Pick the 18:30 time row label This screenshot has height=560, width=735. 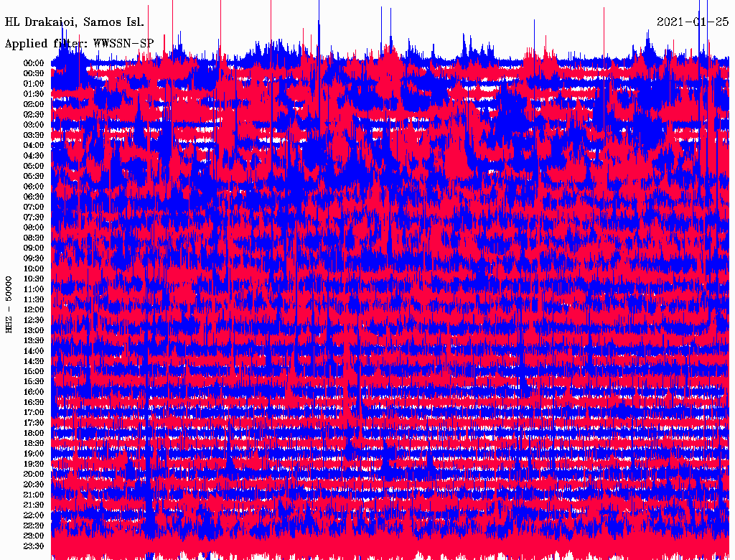pyautogui.click(x=34, y=443)
